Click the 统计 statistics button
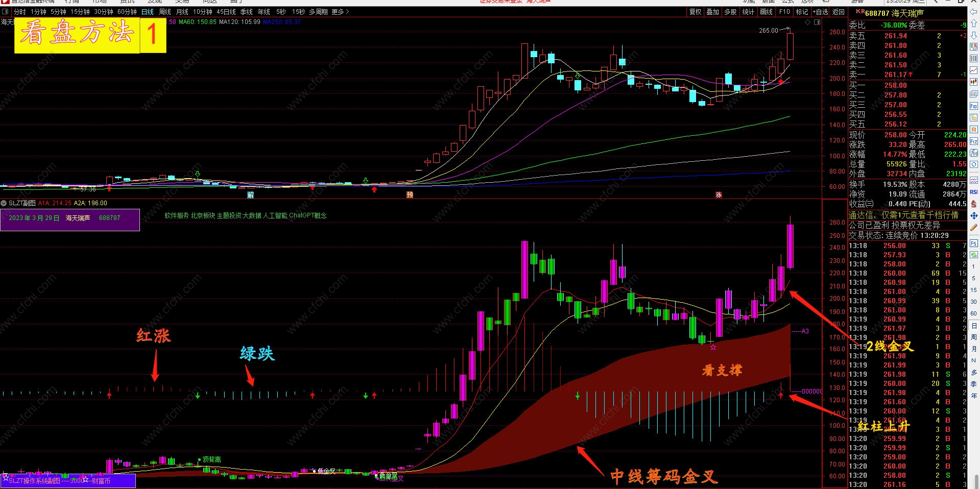The width and height of the screenshot is (980, 489). (748, 12)
